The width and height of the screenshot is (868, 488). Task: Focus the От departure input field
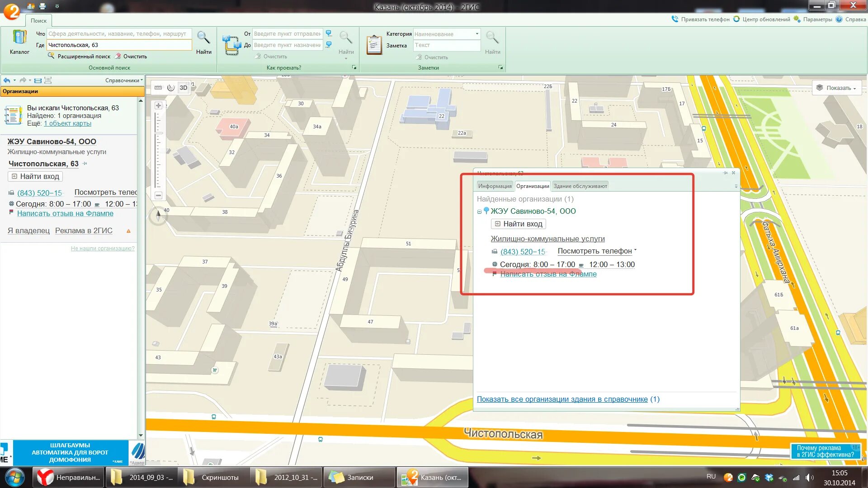click(288, 34)
